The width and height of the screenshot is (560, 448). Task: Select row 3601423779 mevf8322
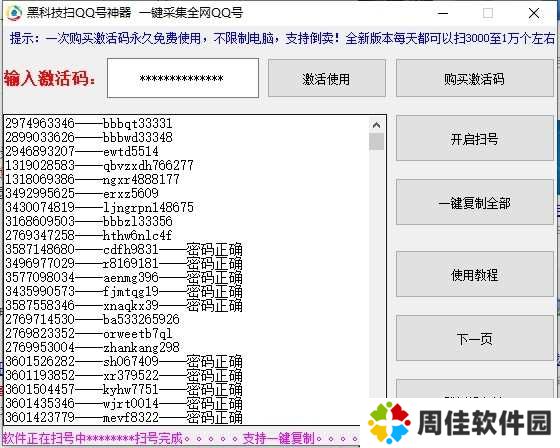(x=124, y=417)
